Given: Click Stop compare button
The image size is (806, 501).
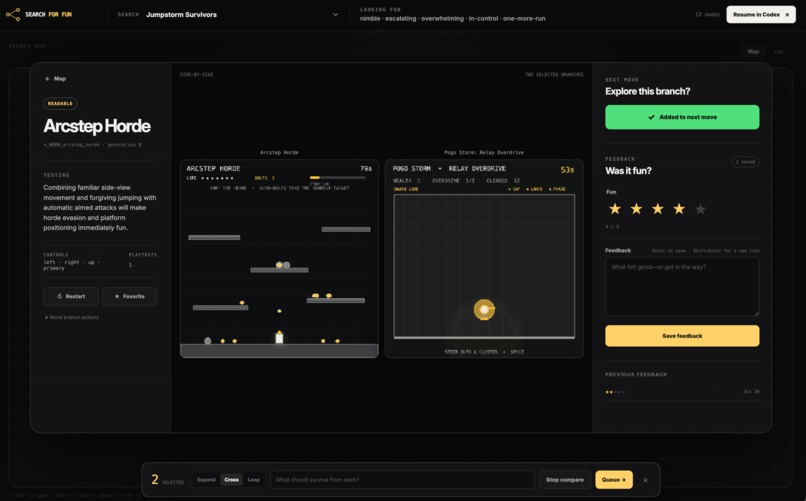Looking at the screenshot, I should [565, 480].
